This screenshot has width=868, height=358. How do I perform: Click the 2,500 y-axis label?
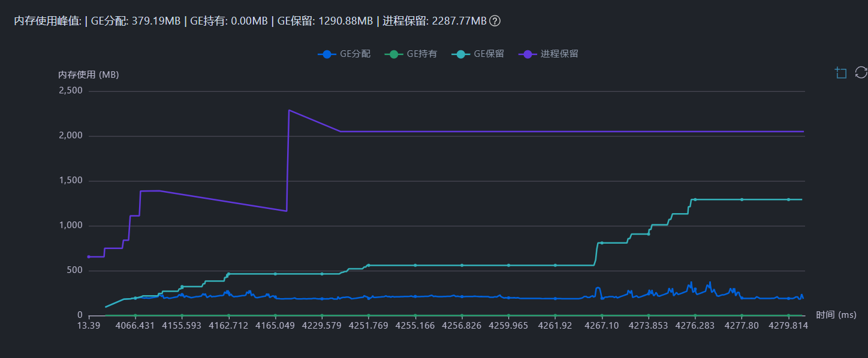[70, 91]
